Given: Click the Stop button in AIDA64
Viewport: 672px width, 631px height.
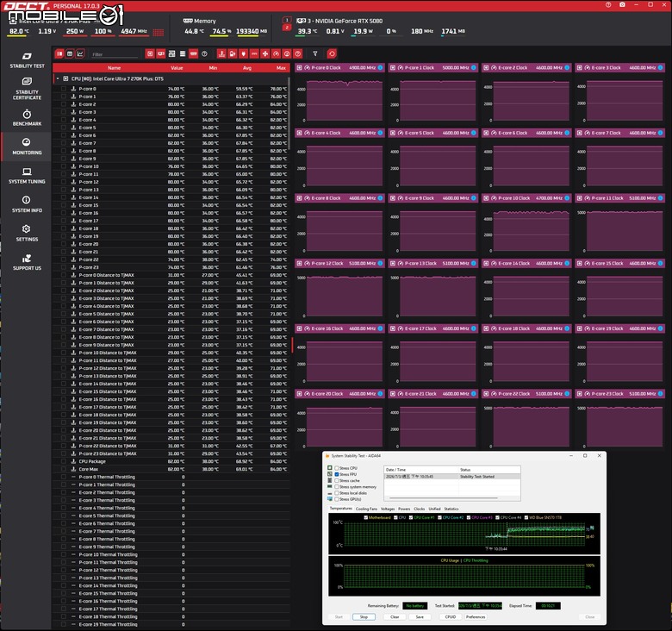Looking at the screenshot, I should (x=364, y=617).
